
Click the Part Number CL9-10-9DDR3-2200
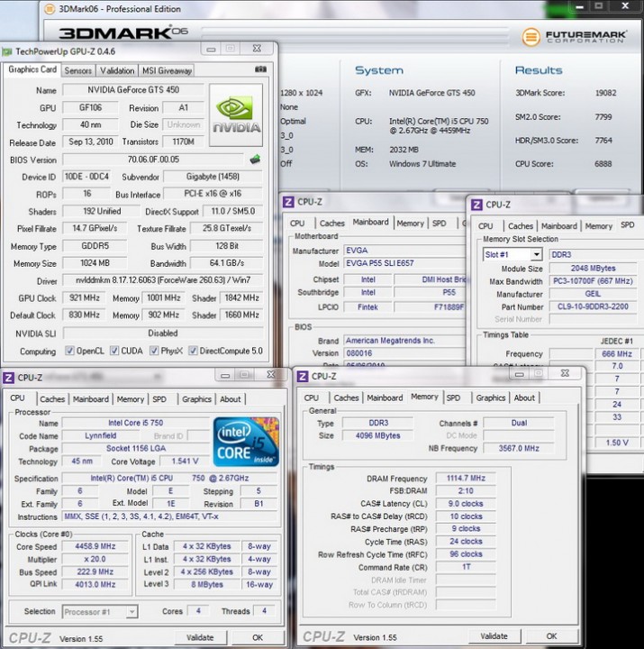click(593, 306)
